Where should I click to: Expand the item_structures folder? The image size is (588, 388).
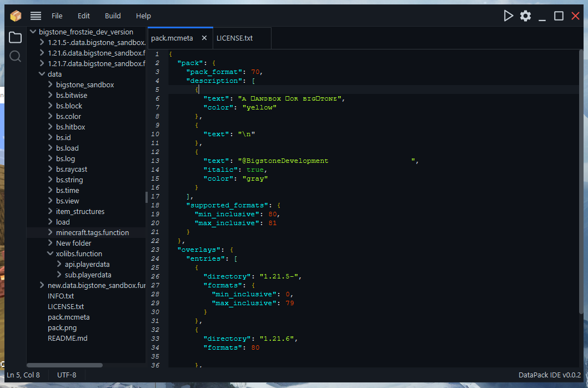coord(51,211)
